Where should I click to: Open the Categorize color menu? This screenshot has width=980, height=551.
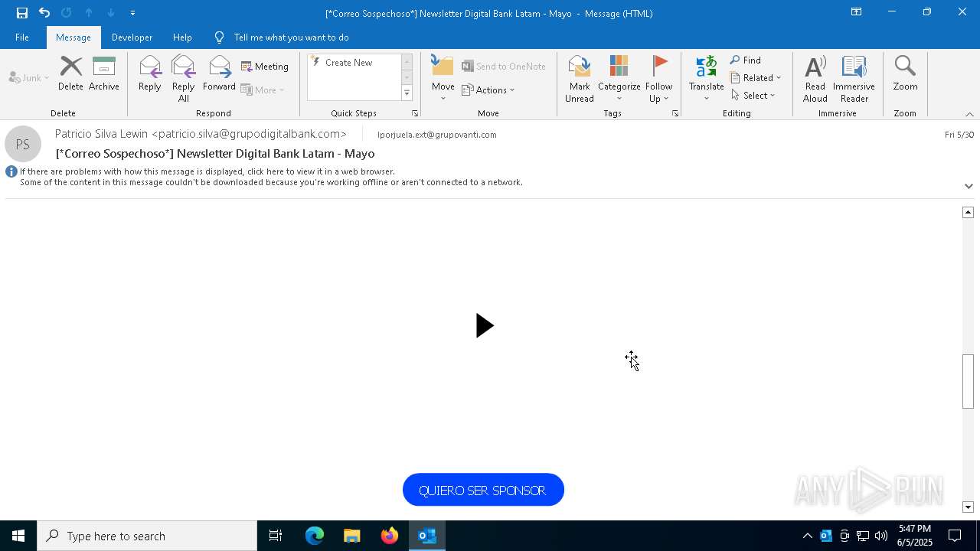point(619,79)
